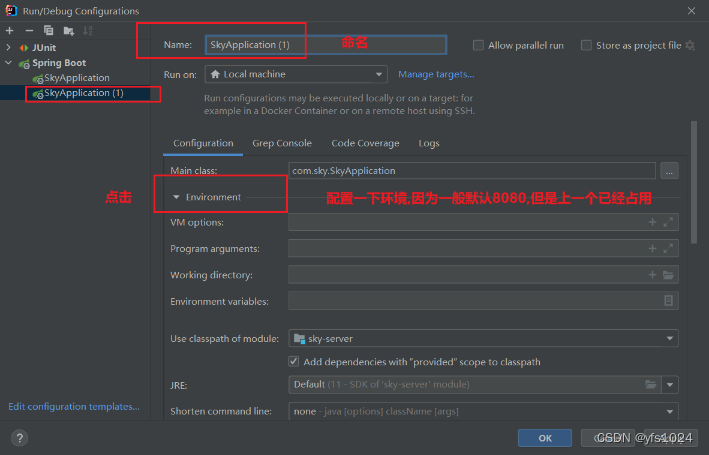The height and width of the screenshot is (455, 709).
Task: Expand the VM options field editor
Action: [668, 222]
